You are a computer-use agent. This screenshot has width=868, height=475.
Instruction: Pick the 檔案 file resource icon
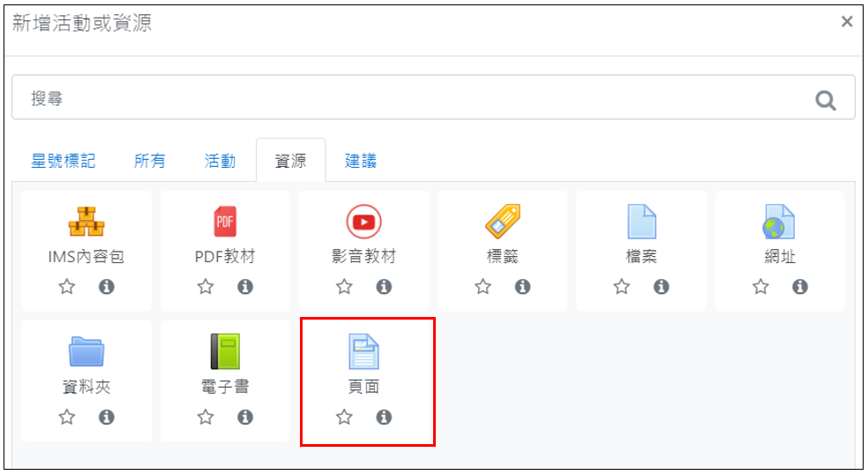pos(641,221)
